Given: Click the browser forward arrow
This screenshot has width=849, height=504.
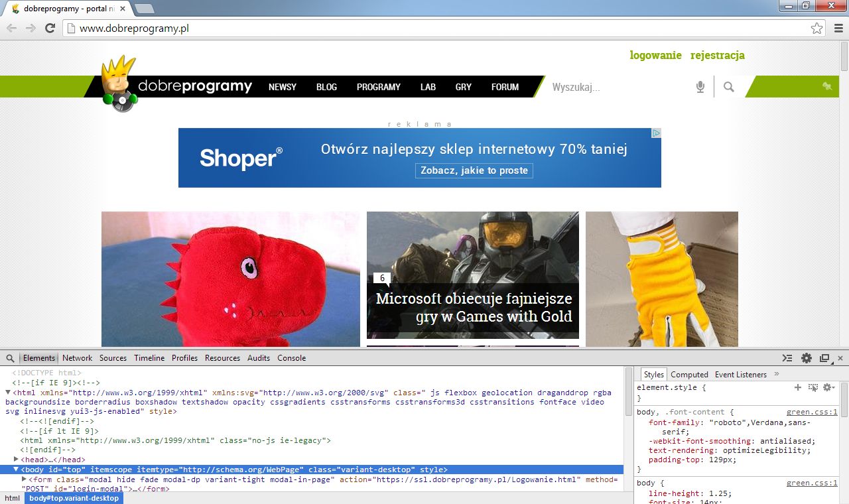Looking at the screenshot, I should pyautogui.click(x=31, y=28).
